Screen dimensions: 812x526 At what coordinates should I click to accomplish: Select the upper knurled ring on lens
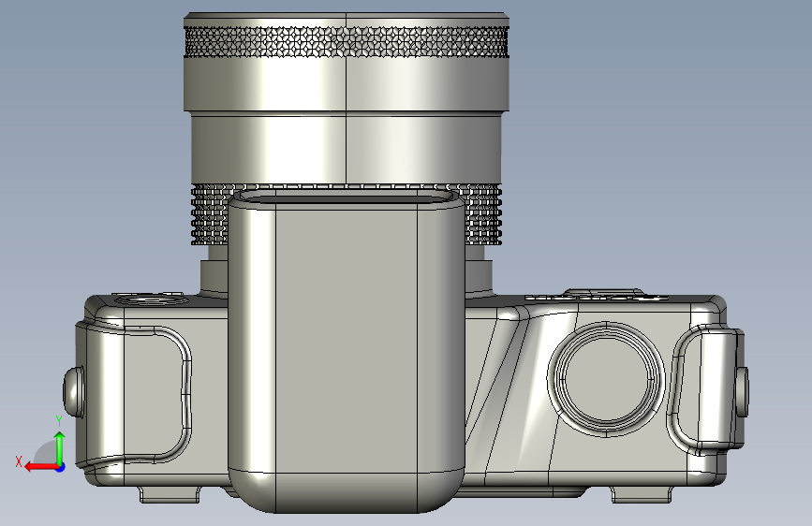pyautogui.click(x=347, y=41)
